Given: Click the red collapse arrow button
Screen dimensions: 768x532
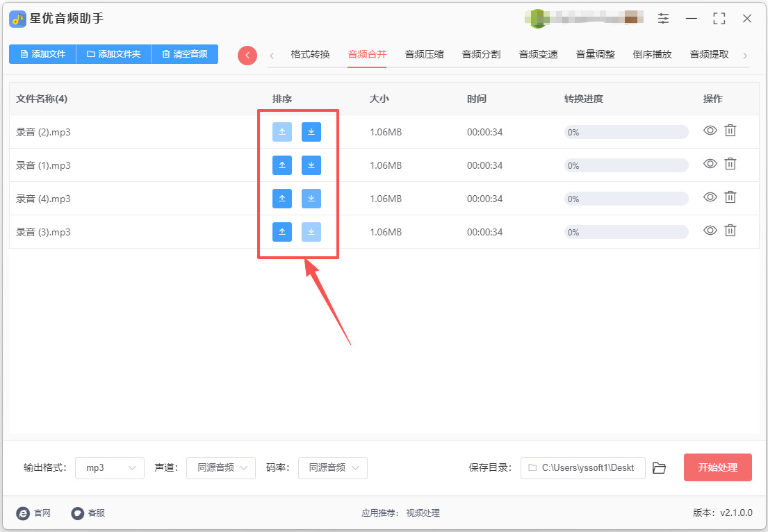Looking at the screenshot, I should click(247, 56).
